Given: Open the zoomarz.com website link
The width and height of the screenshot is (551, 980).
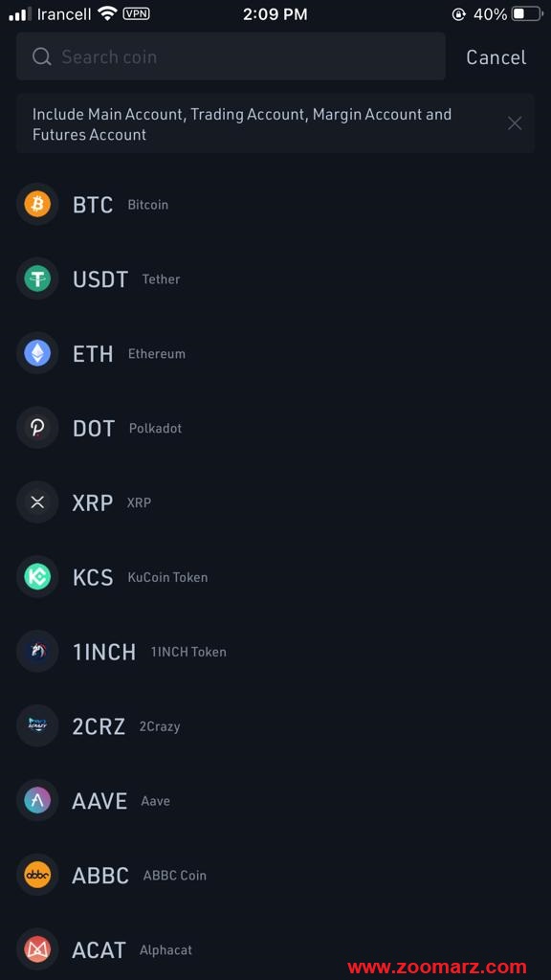Looking at the screenshot, I should [436, 968].
